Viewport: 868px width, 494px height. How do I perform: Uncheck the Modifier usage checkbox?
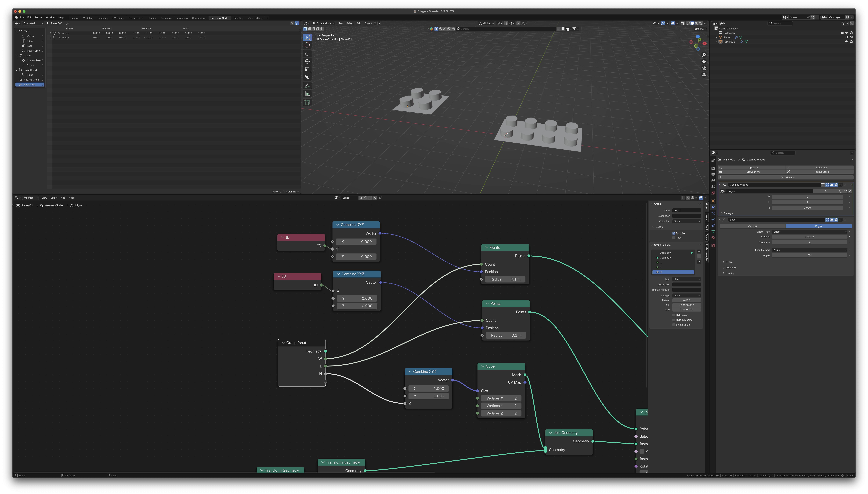[x=674, y=233]
